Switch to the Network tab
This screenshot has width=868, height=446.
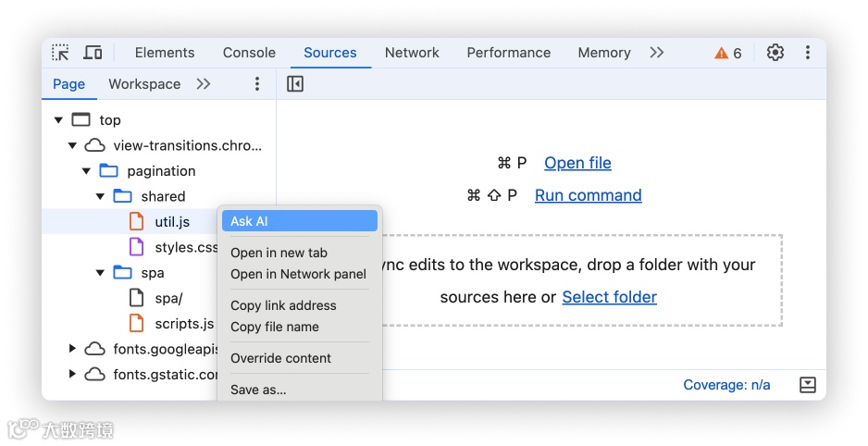click(x=412, y=53)
